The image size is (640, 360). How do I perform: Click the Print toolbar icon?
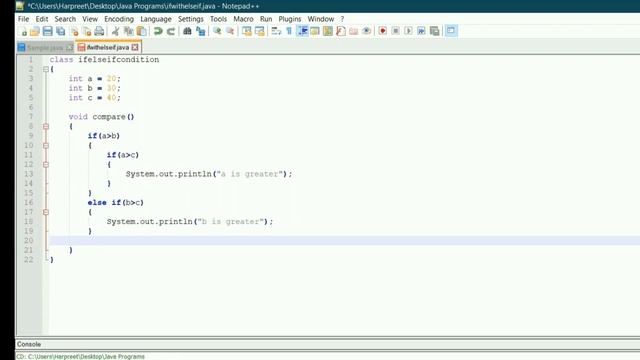pyautogui.click(x=99, y=31)
